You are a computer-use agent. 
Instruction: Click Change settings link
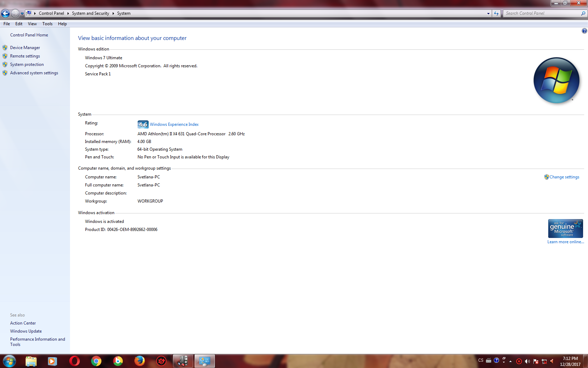pos(564,177)
